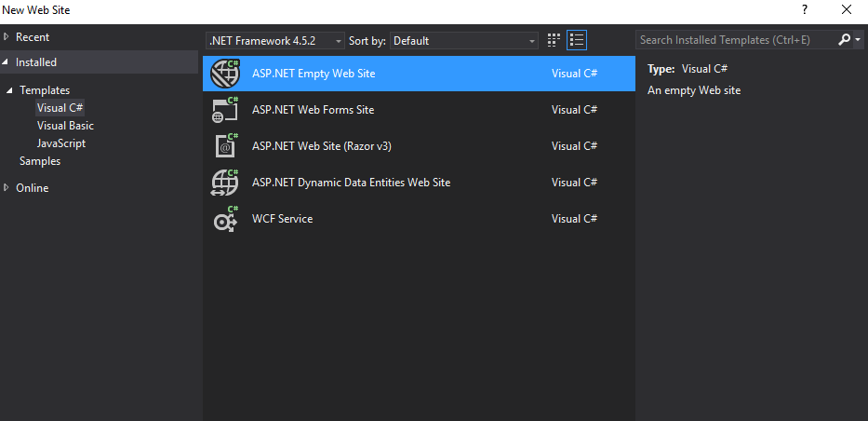
Task: Switch to small icons grid view
Action: (554, 40)
